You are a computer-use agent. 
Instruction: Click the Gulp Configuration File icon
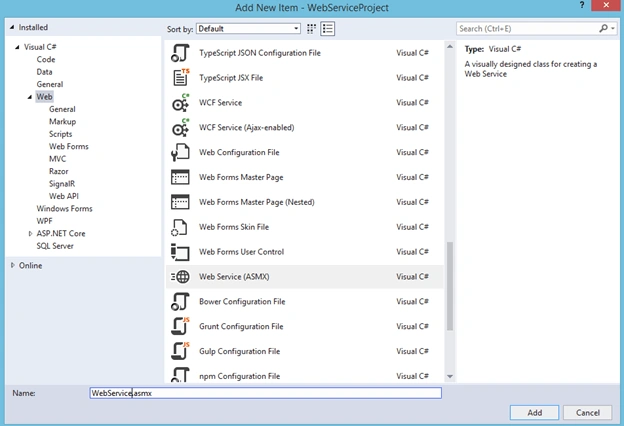[180, 351]
